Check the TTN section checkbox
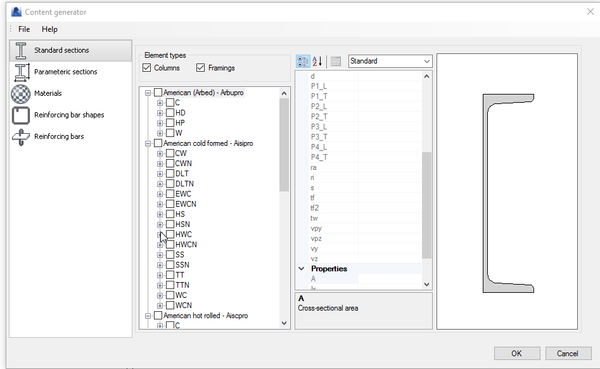The width and height of the screenshot is (600, 369). [170, 285]
